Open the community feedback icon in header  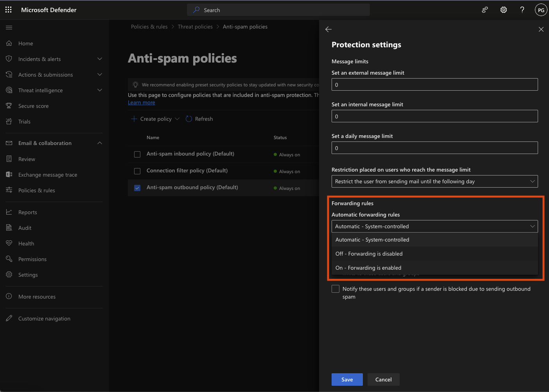click(485, 10)
